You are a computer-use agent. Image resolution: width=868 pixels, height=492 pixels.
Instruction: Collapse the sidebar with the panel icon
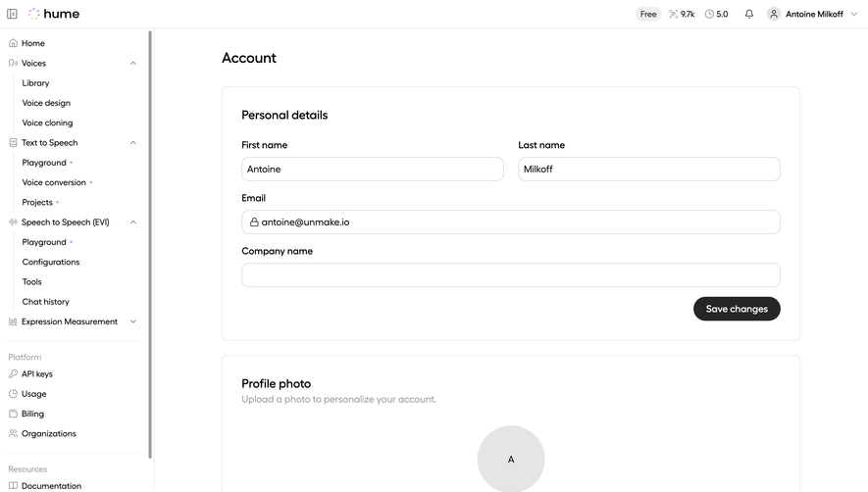(x=12, y=14)
